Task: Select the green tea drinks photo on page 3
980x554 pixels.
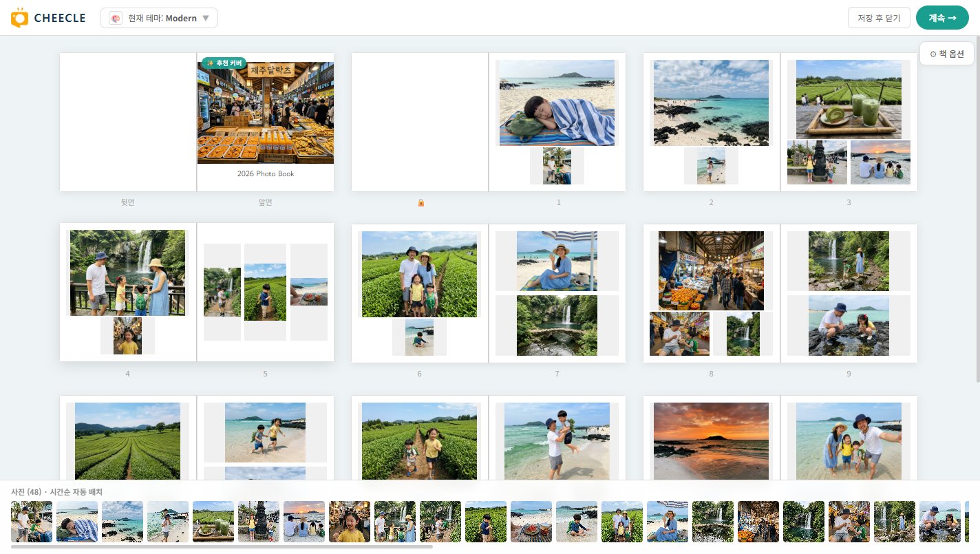Action: pos(849,99)
